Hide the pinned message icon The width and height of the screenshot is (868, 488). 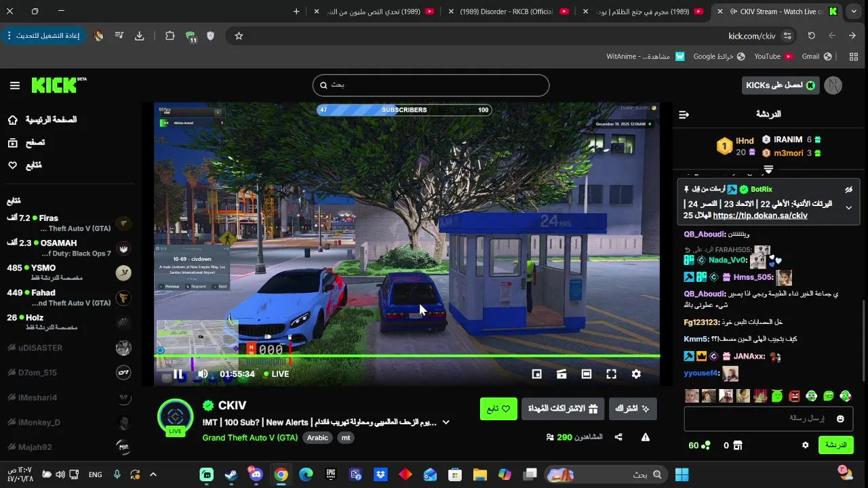coord(848,190)
